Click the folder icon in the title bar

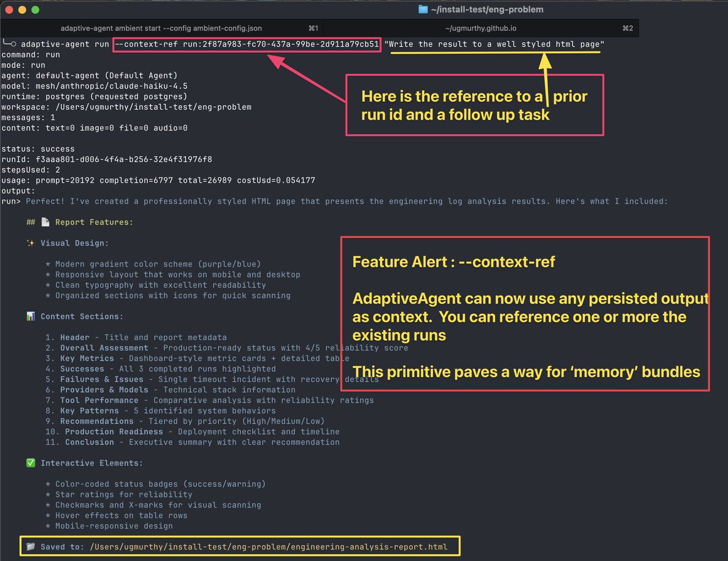[x=423, y=9]
